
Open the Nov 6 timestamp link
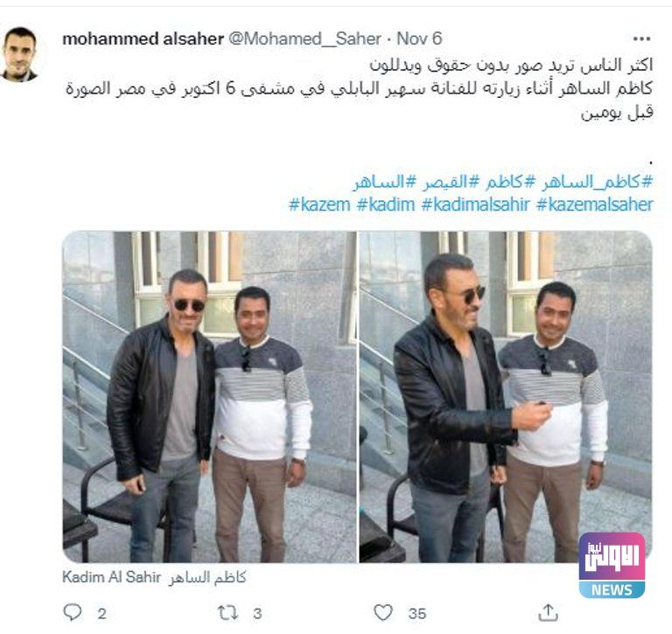419,38
